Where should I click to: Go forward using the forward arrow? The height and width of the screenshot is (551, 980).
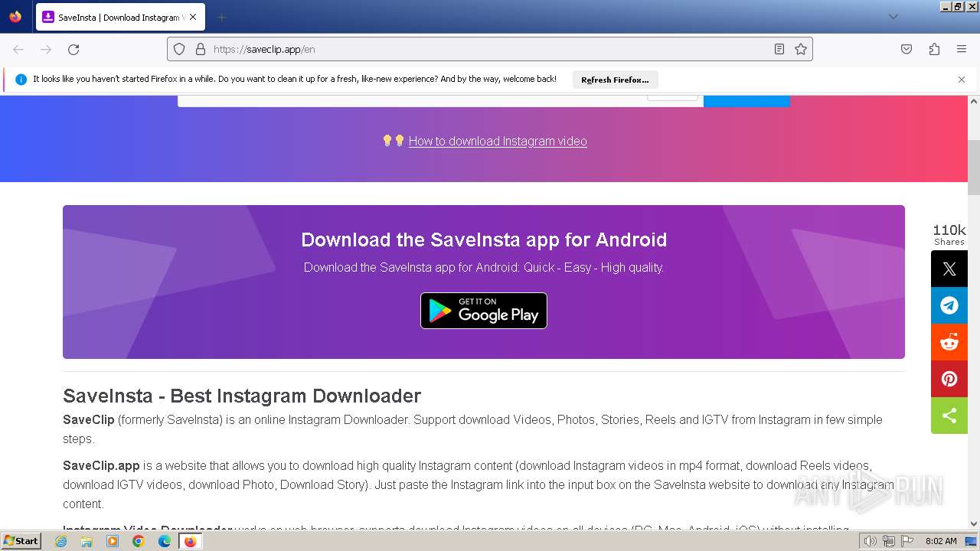tap(46, 49)
